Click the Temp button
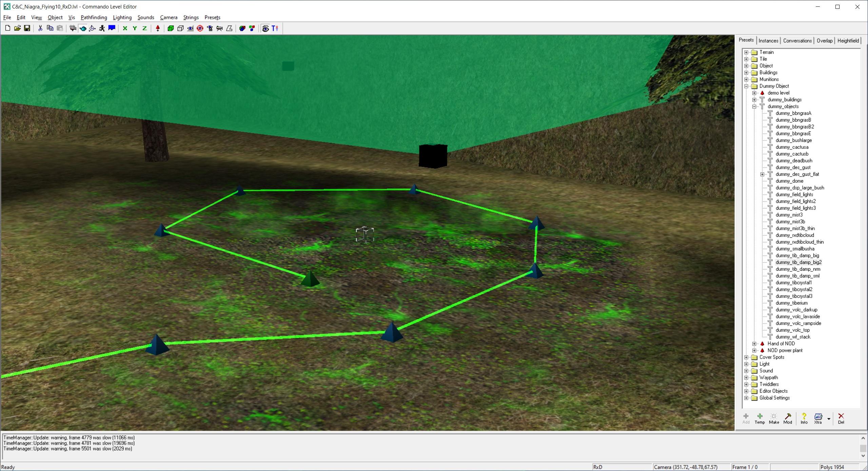The width and height of the screenshot is (868, 471). click(759, 418)
